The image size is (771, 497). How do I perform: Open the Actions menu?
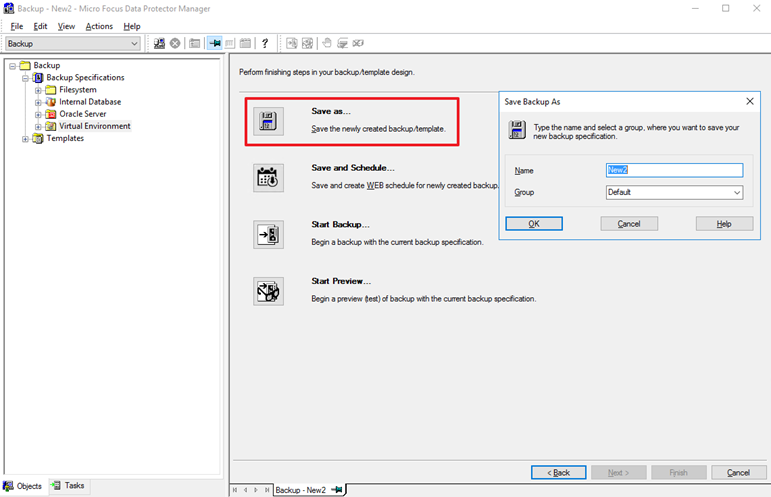(99, 26)
